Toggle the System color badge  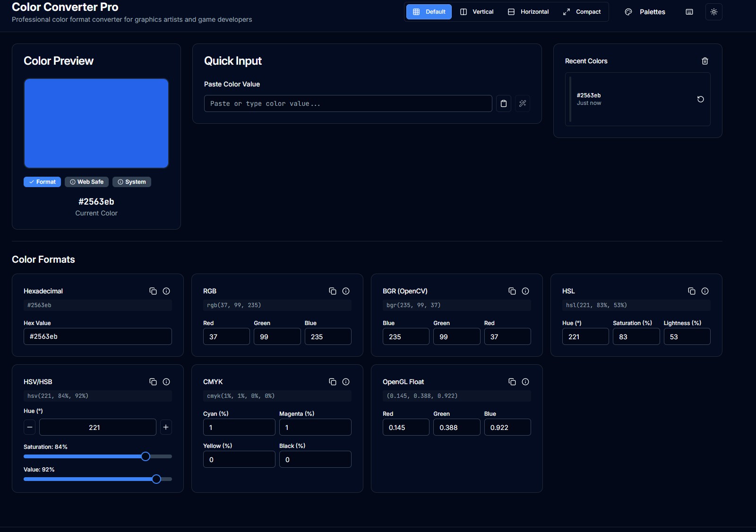point(131,181)
